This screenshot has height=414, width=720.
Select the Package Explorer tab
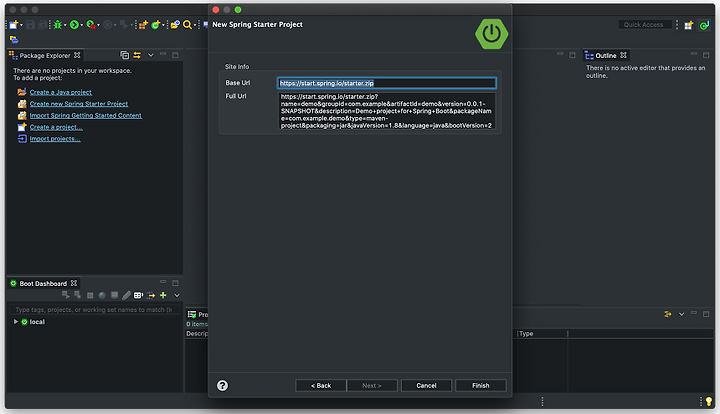click(45, 56)
